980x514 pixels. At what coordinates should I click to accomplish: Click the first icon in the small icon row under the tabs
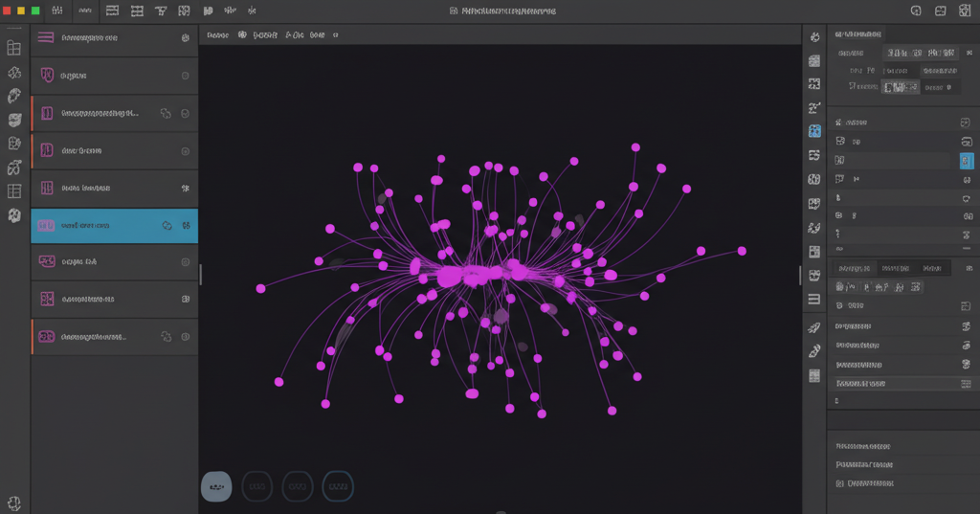[841, 287]
